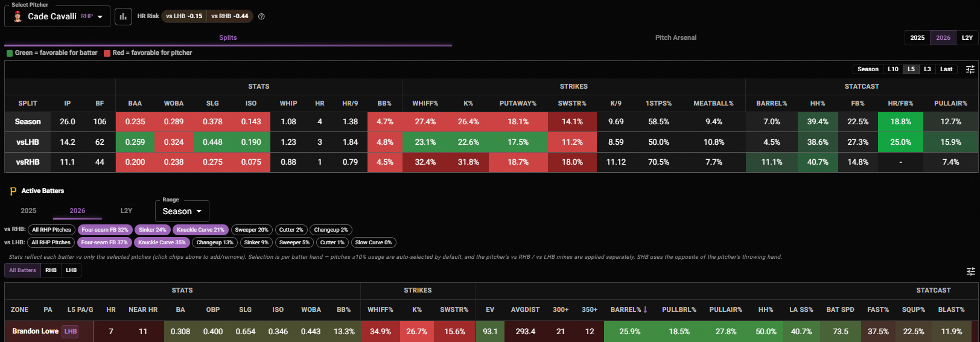Image resolution: width=980 pixels, height=342 pixels.
Task: Click the Pirates team logo by Active Batters
Action: [13, 191]
